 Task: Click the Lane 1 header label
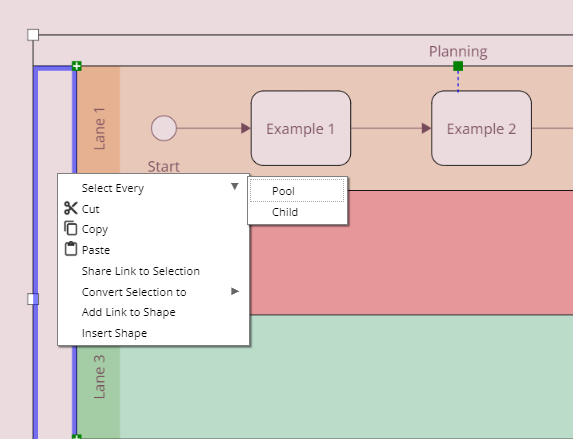pyautogui.click(x=99, y=128)
